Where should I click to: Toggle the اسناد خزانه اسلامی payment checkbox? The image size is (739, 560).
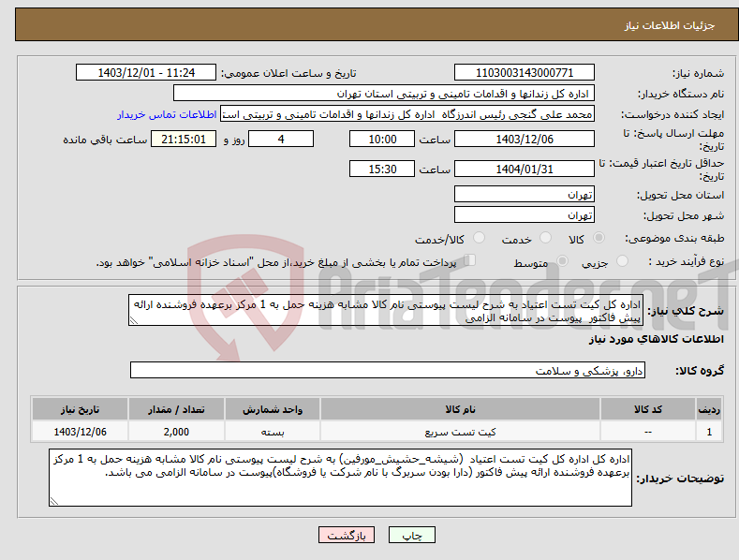point(470,259)
